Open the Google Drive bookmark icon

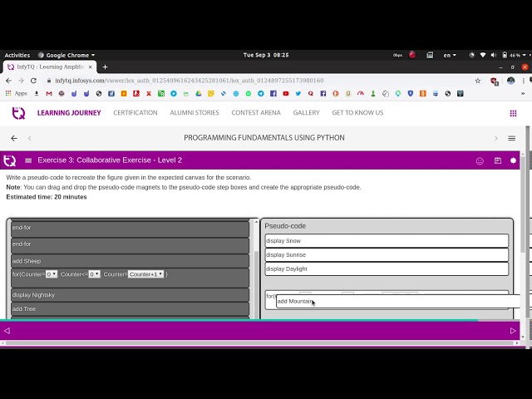(x=199, y=94)
